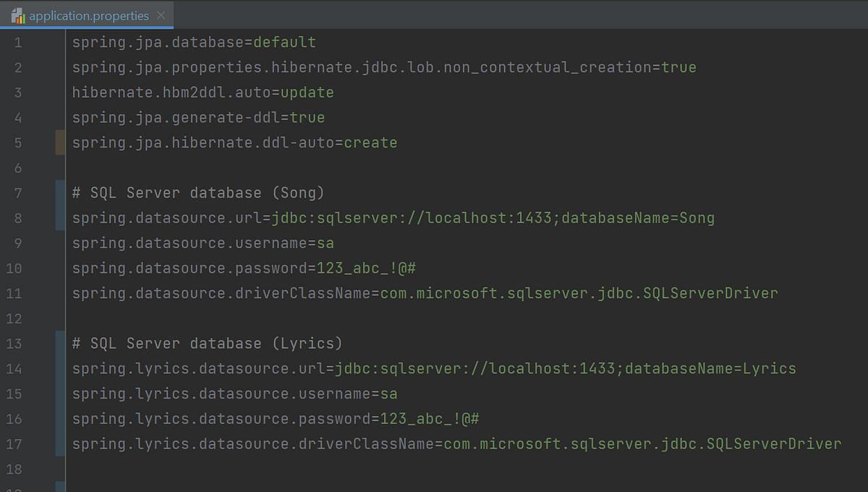868x492 pixels.
Task: Close the application.properties tab
Action: tap(161, 14)
